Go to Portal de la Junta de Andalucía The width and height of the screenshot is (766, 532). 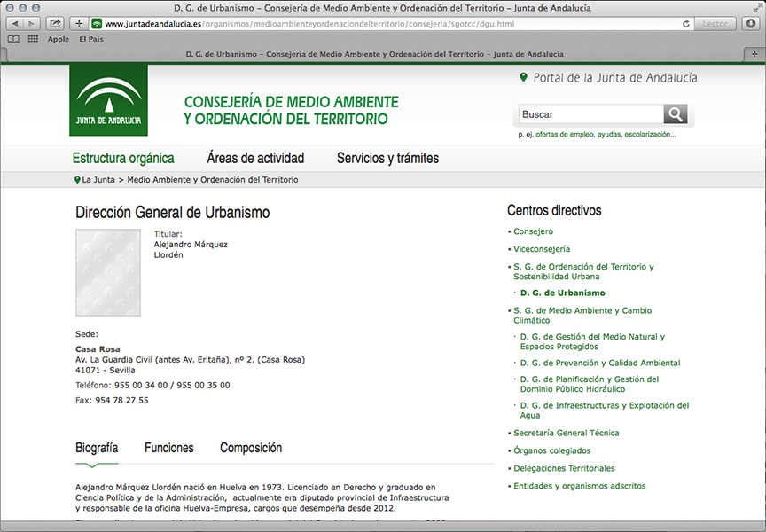point(614,78)
